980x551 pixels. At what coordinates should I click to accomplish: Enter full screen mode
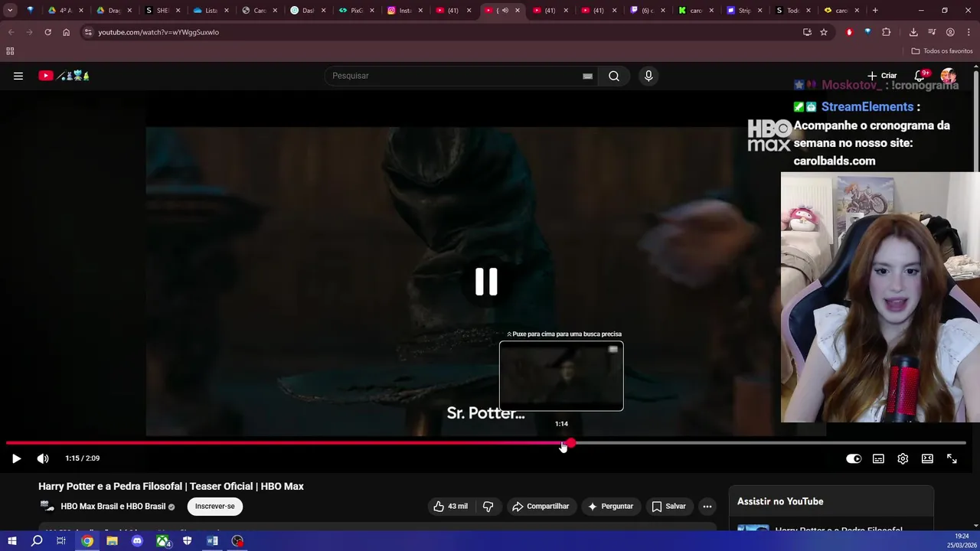coord(952,458)
